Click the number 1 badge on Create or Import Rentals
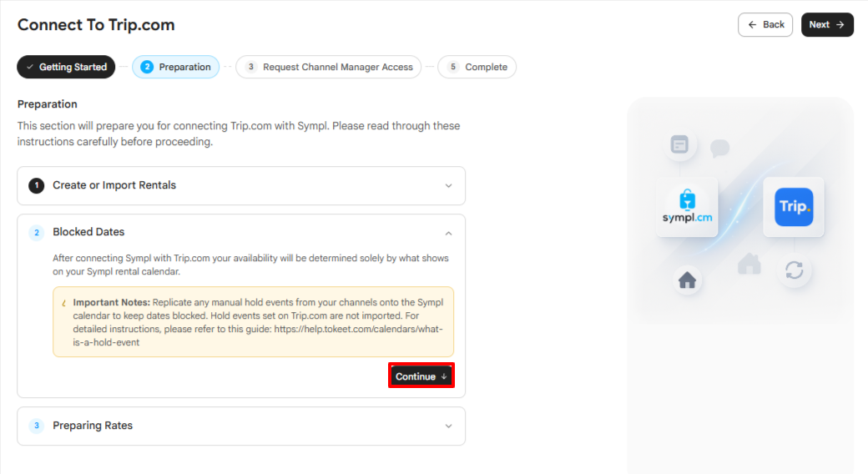Image resolution: width=868 pixels, height=474 pixels. (37, 185)
